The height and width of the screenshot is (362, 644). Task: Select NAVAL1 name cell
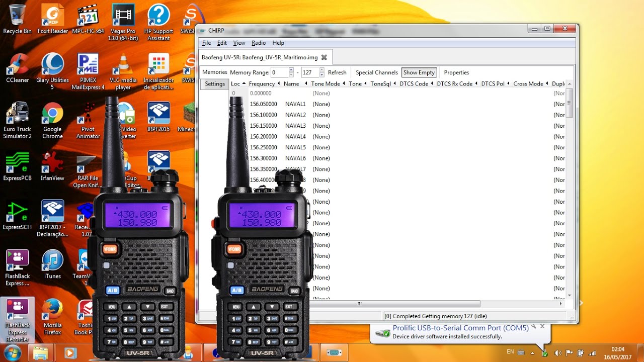[x=295, y=104]
